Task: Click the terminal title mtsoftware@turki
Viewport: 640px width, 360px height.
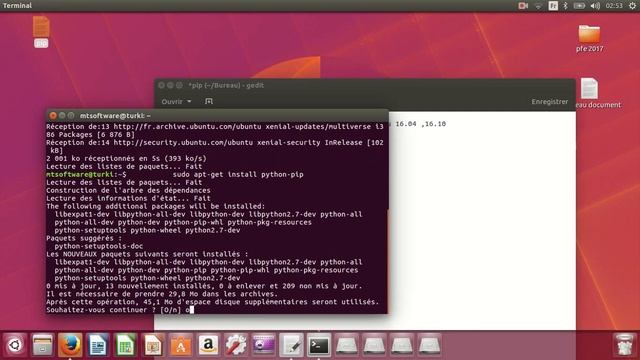Action: pos(115,116)
